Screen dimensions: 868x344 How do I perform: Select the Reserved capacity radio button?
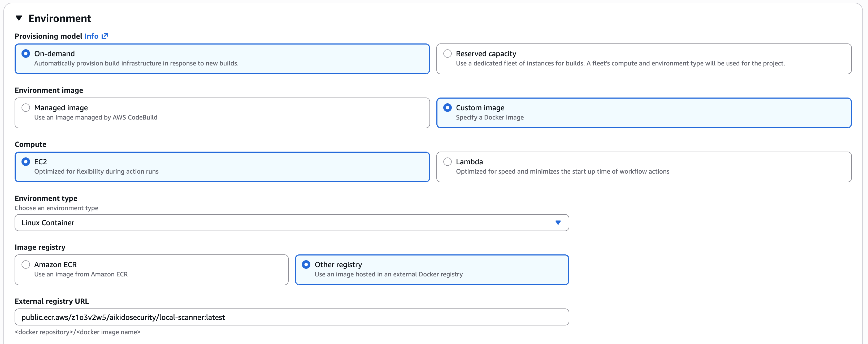pos(447,54)
